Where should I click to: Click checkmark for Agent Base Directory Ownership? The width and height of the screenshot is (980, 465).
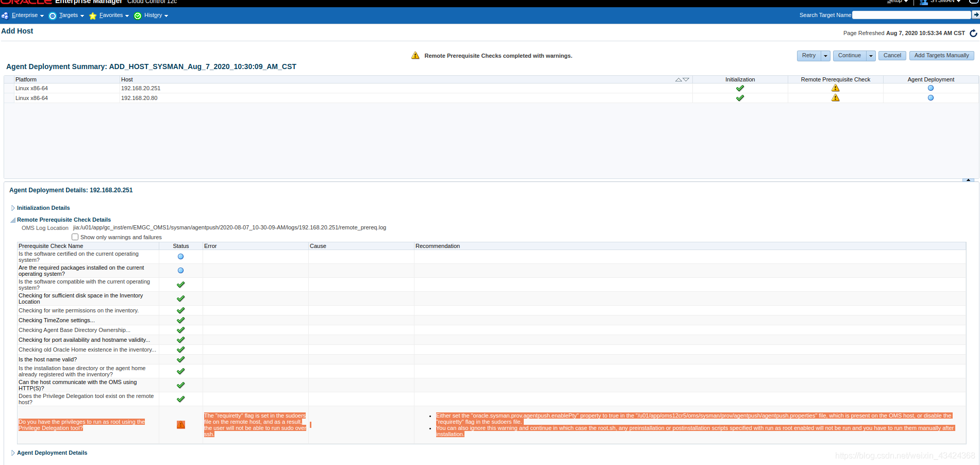point(180,330)
